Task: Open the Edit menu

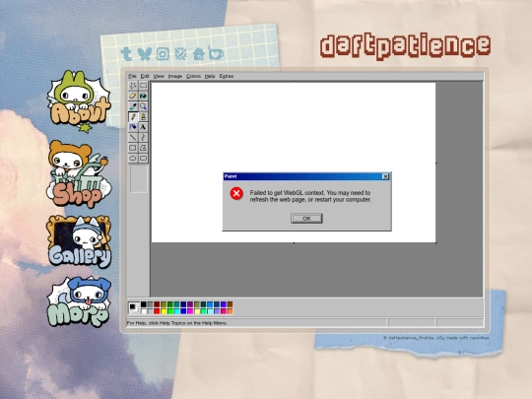Action: pyautogui.click(x=145, y=76)
